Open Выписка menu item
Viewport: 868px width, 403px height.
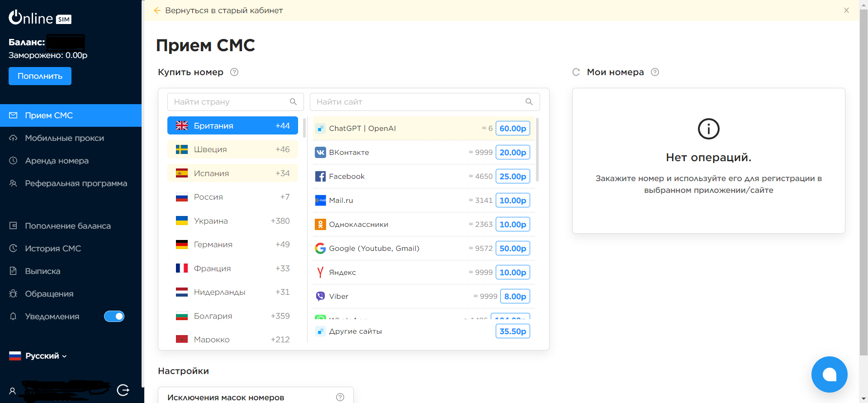point(71,271)
